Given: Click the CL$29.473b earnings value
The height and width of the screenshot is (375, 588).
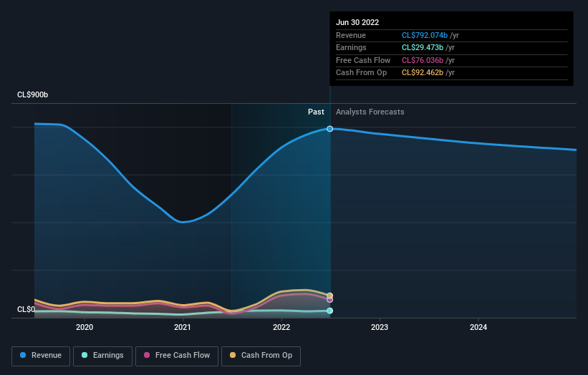Looking at the screenshot, I should (423, 47).
